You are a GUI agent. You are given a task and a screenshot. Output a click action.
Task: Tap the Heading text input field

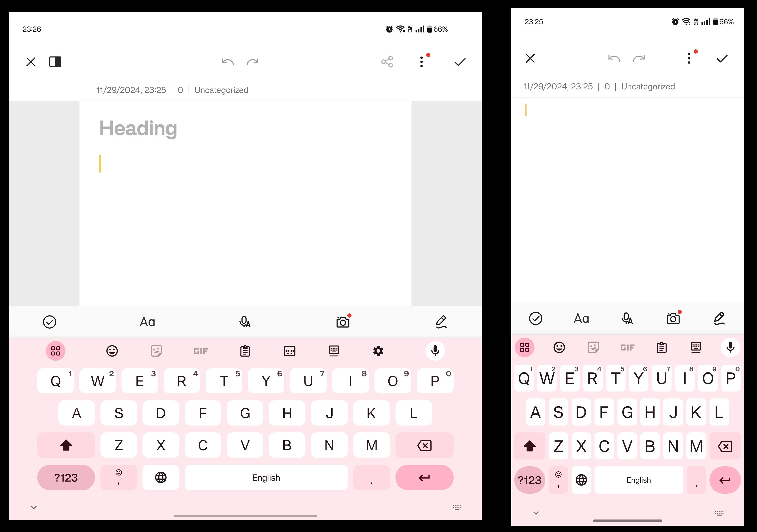(138, 128)
